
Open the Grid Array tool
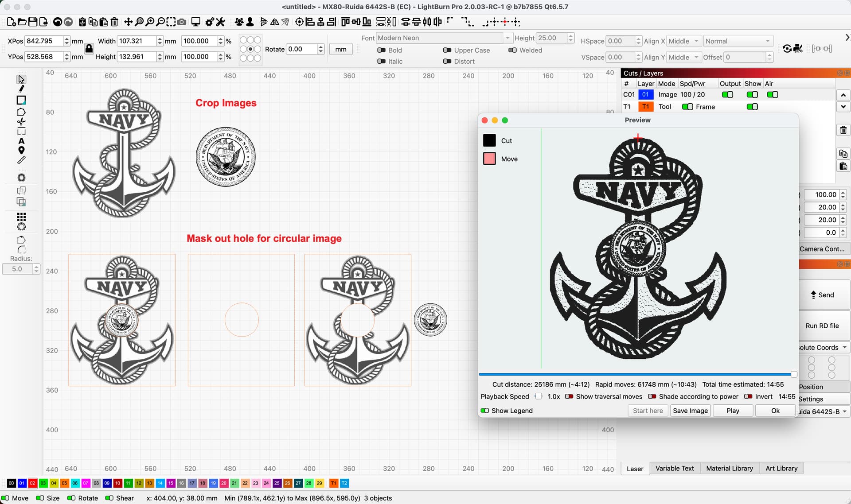[21, 217]
